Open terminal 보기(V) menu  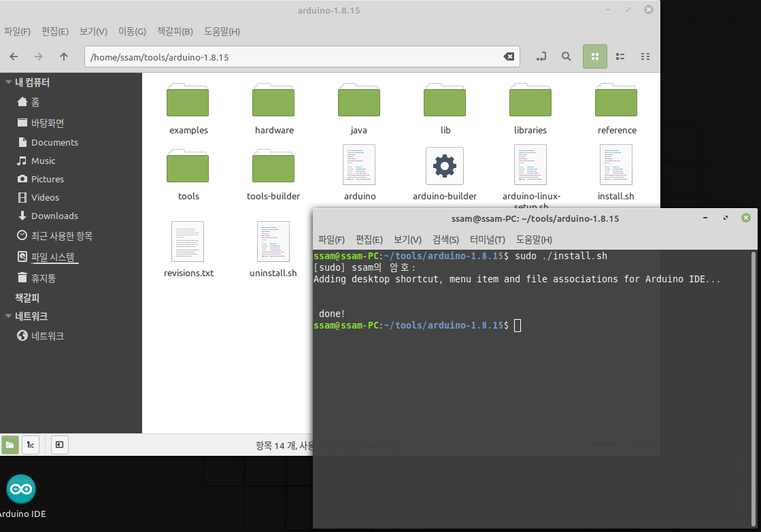tap(407, 239)
